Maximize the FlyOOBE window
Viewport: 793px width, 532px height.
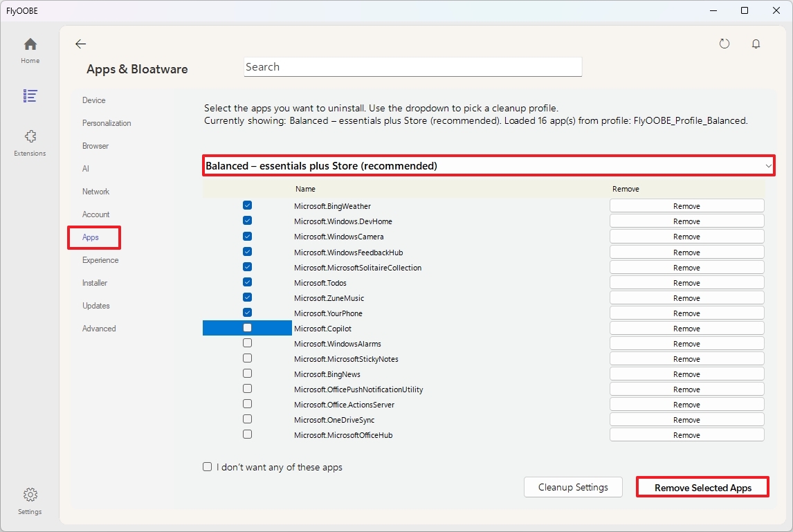tap(744, 10)
